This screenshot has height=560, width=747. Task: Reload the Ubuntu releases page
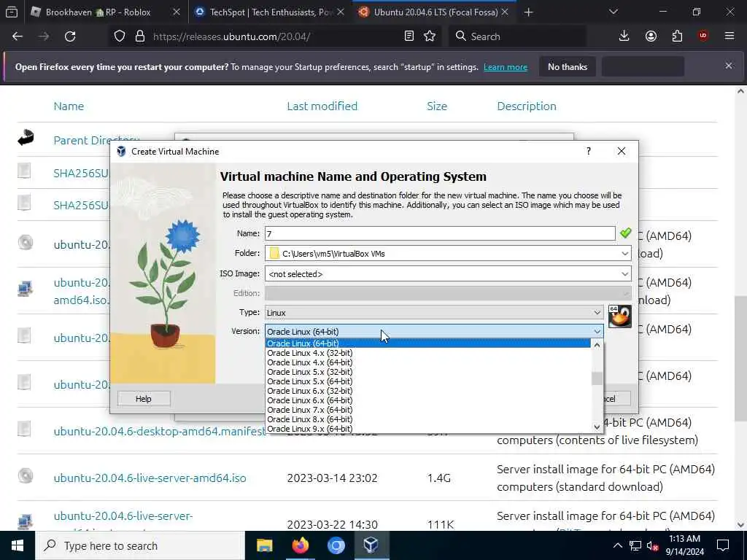click(70, 36)
